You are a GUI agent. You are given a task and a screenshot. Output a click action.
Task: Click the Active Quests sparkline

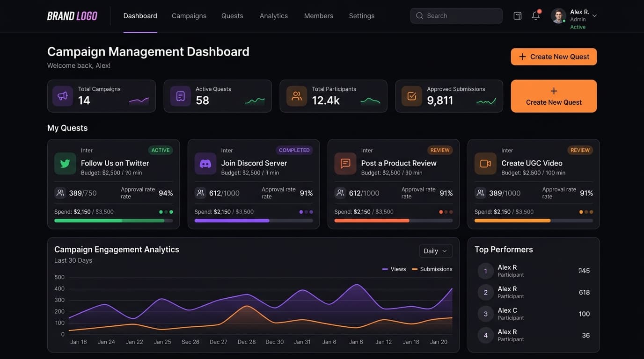255,101
